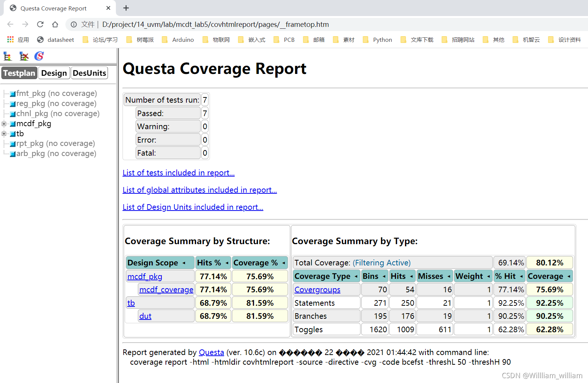
Task: Select the fmt_pkg tree node
Action: tap(53, 93)
